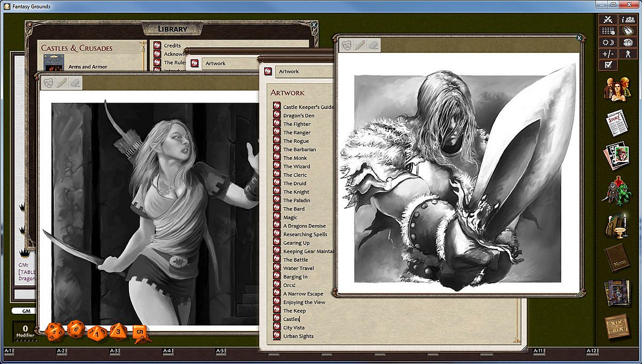Open the Images & Maps sidebar icon
The width and height of the screenshot is (642, 364).
(617, 157)
